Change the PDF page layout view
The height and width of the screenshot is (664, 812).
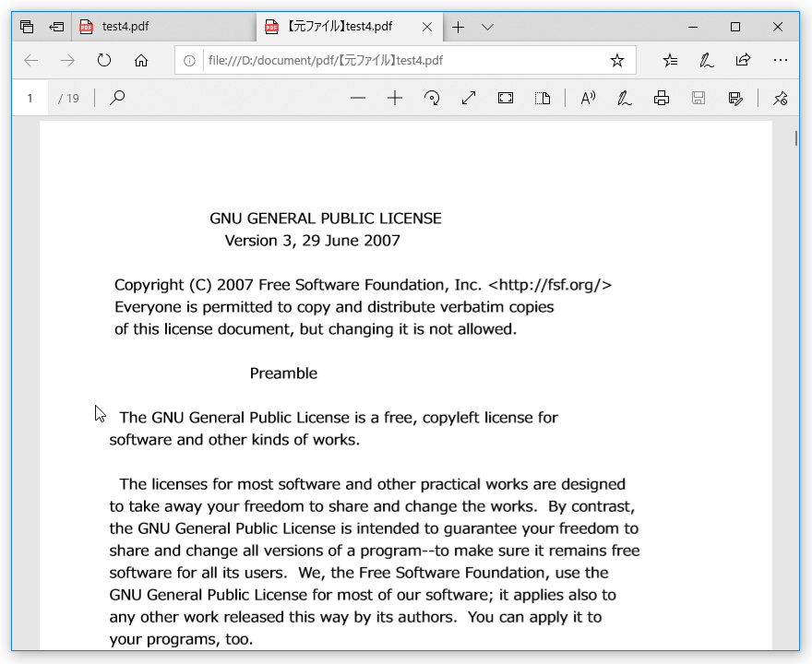tap(543, 98)
